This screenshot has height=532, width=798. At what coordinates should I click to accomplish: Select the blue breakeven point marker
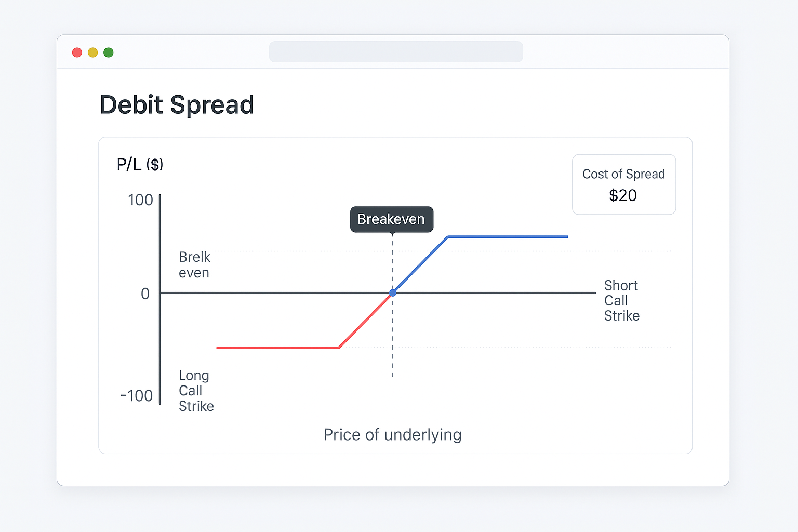click(393, 293)
